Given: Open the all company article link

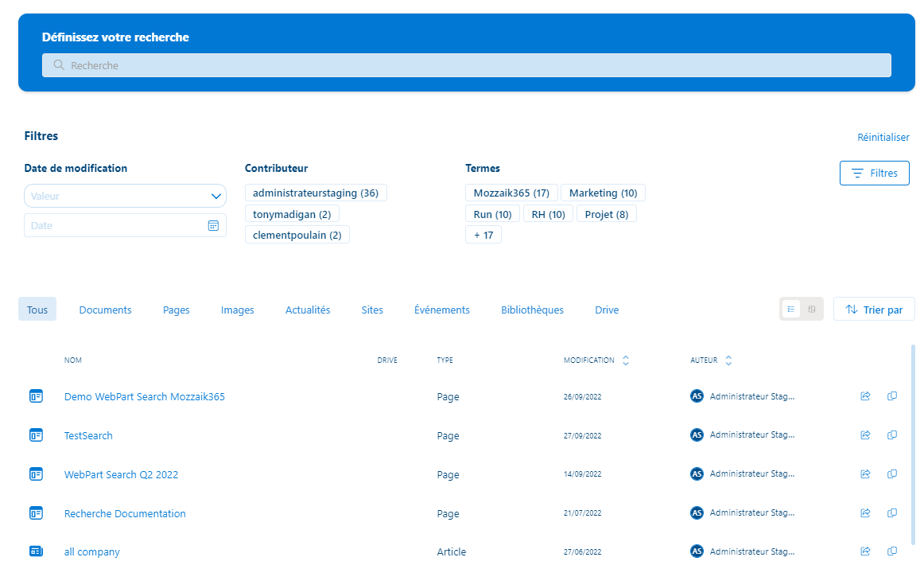Looking at the screenshot, I should [92, 551].
